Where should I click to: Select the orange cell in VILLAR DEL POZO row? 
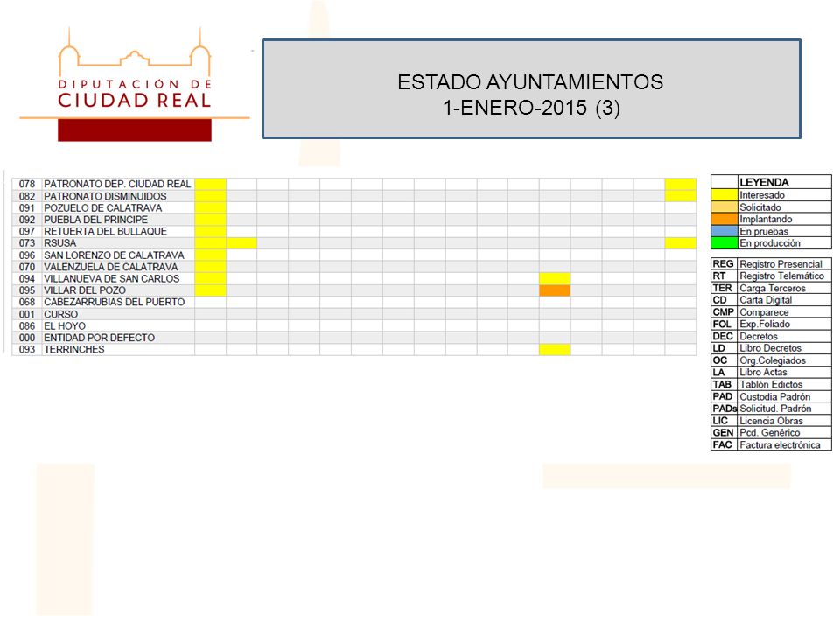555,290
